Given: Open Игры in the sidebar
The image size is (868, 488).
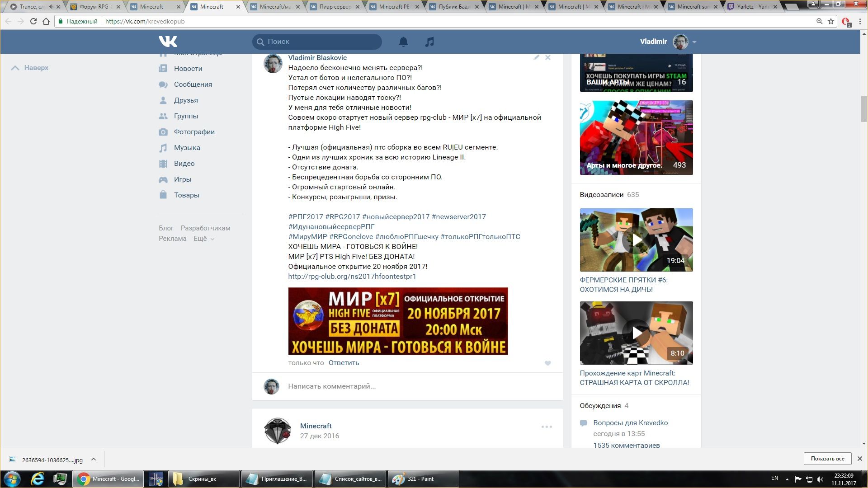Looking at the screenshot, I should pyautogui.click(x=183, y=179).
